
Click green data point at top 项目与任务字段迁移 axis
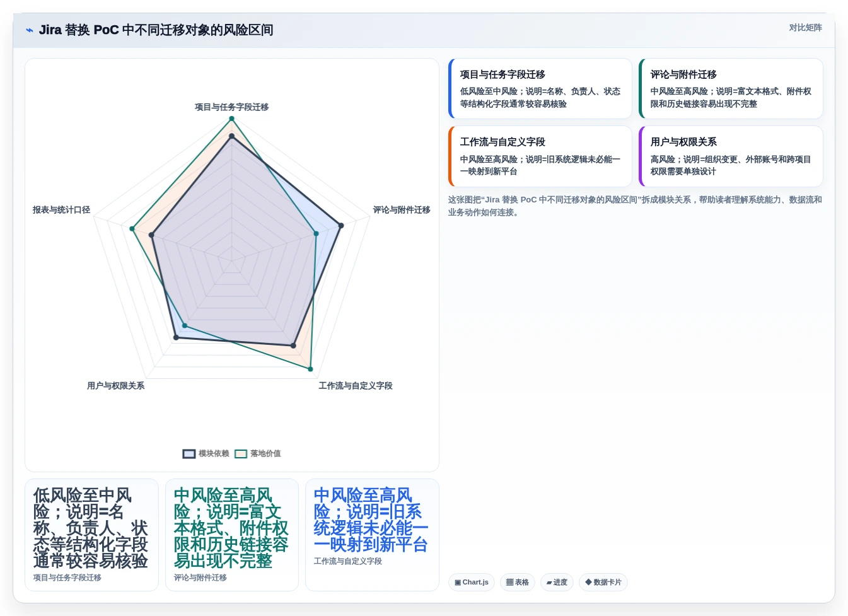(231, 119)
